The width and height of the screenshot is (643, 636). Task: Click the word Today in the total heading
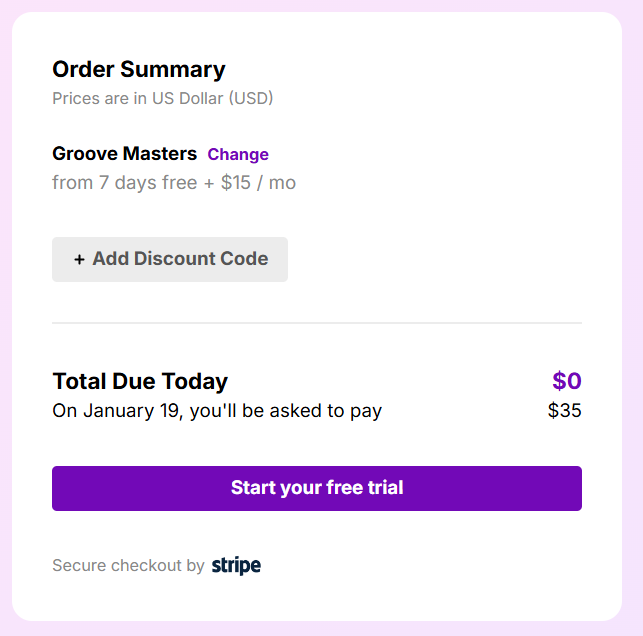(195, 381)
